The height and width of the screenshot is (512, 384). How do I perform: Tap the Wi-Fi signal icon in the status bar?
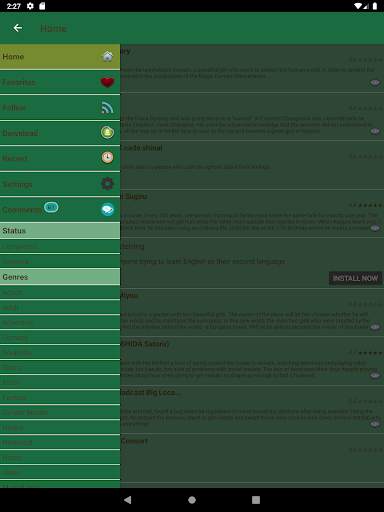[358, 6]
